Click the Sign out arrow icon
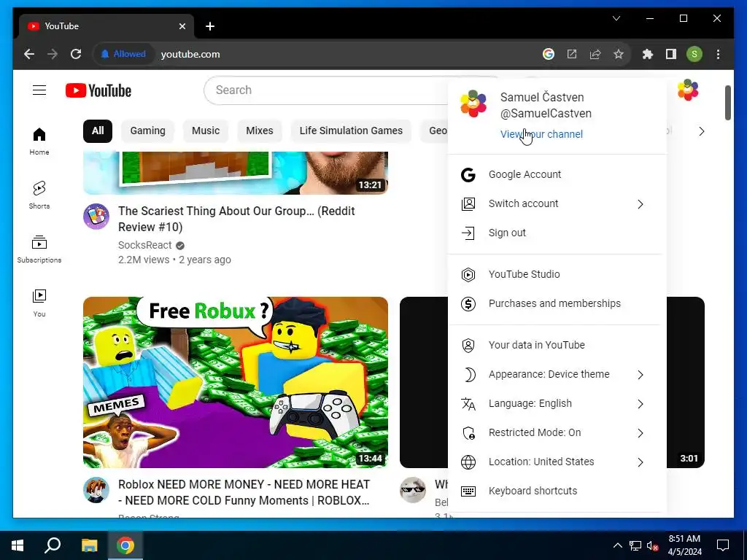 468,233
